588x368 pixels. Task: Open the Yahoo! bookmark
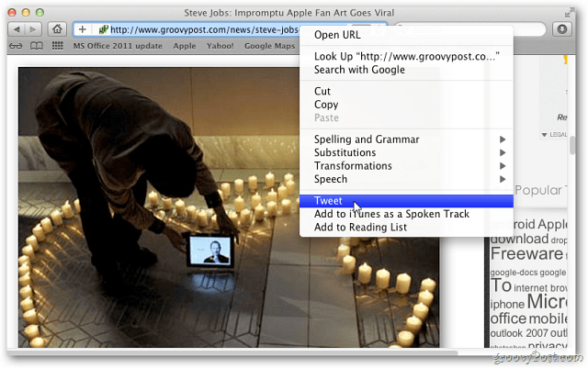tap(220, 46)
